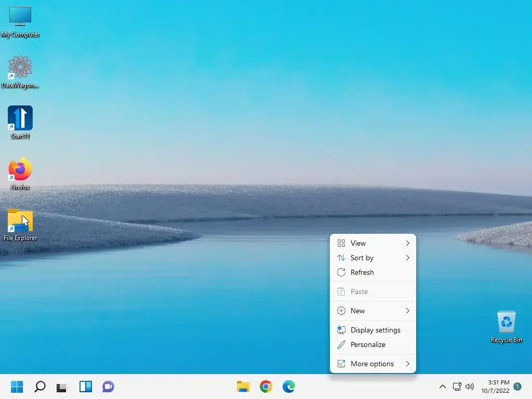Choose Refresh in the context menu

point(373,272)
